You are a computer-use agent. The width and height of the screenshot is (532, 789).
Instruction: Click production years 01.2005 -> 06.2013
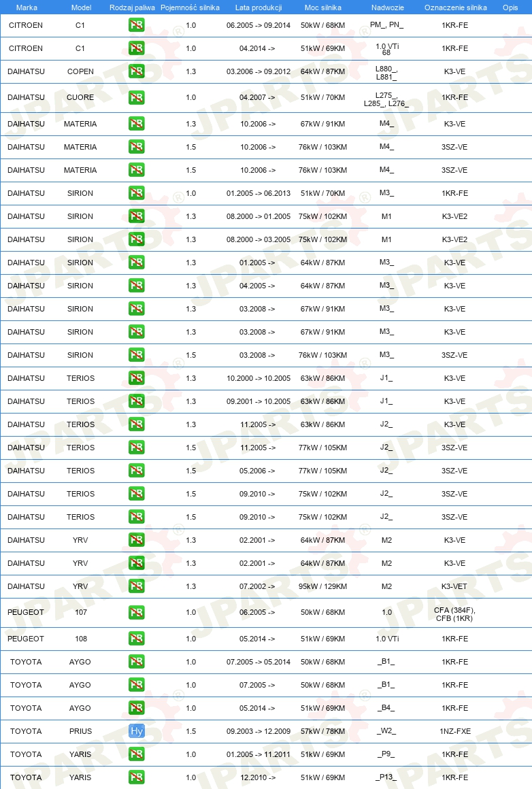click(x=259, y=193)
